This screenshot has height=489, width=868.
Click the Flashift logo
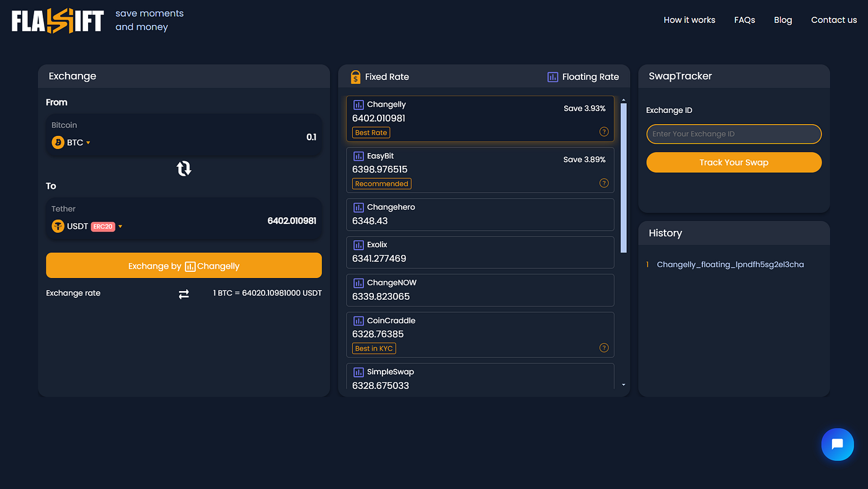(57, 20)
